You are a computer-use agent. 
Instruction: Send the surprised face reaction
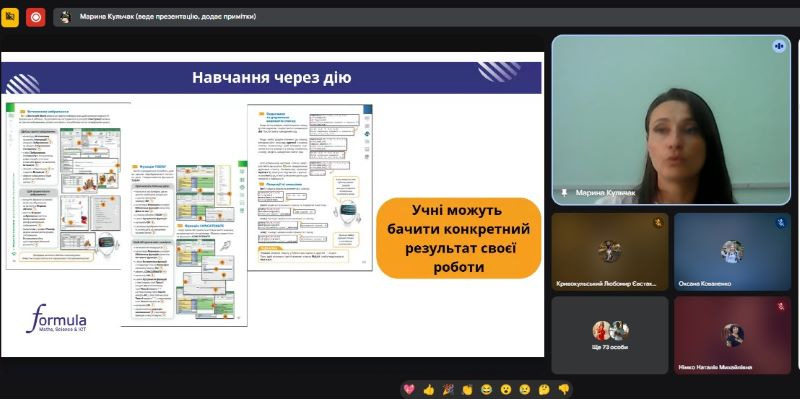click(x=506, y=389)
